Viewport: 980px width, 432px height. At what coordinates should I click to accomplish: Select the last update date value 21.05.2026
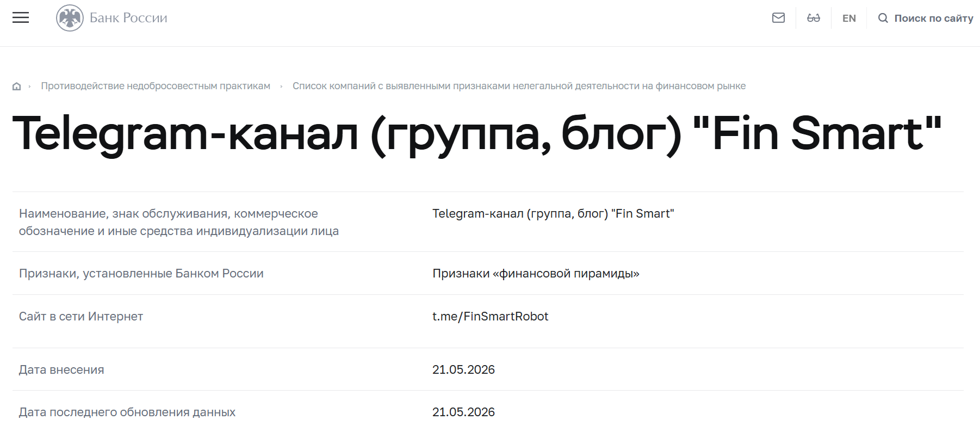click(463, 412)
